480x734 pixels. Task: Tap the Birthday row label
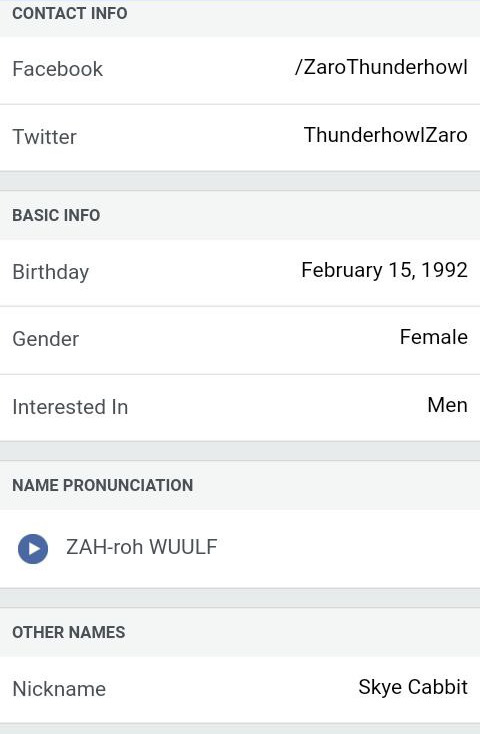[x=51, y=272]
